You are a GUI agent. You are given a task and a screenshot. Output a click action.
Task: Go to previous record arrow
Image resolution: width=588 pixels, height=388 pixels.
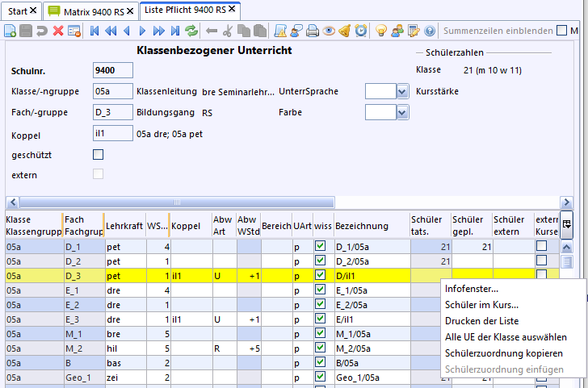pyautogui.click(x=127, y=31)
